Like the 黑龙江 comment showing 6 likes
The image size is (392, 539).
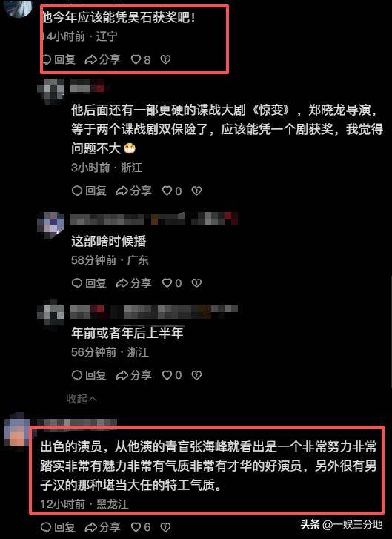coord(141,527)
